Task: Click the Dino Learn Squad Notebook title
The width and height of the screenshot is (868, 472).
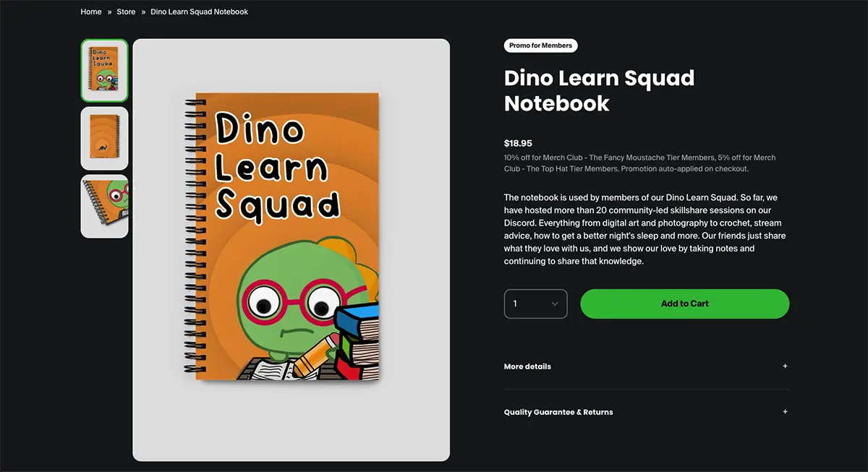Action: tap(599, 90)
